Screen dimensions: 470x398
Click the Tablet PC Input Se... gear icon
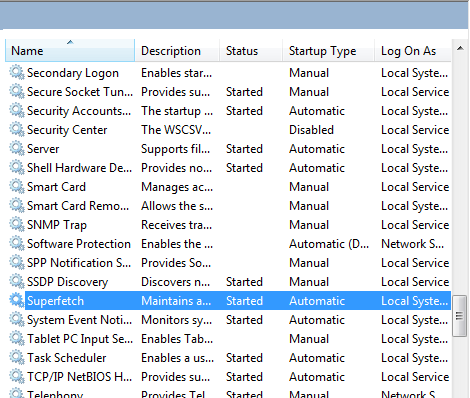click(17, 339)
